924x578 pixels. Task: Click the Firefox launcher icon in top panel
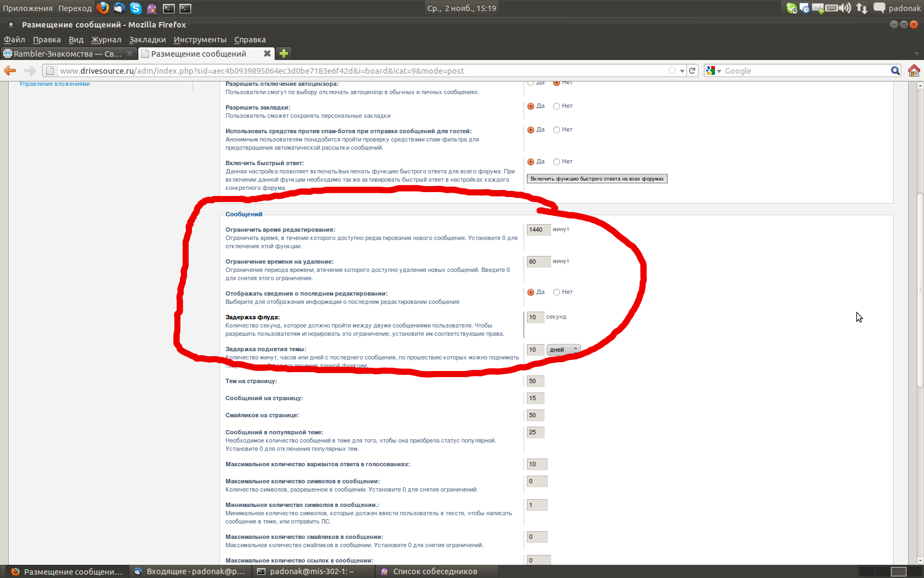(x=103, y=8)
